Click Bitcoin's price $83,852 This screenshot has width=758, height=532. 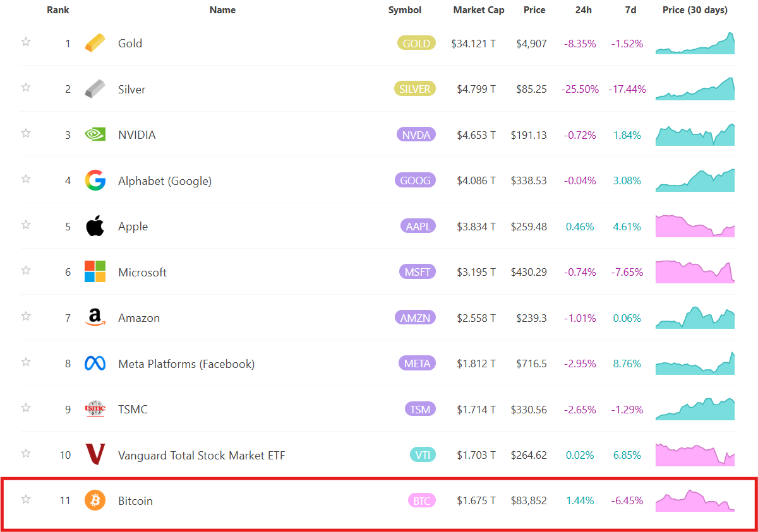pos(529,501)
